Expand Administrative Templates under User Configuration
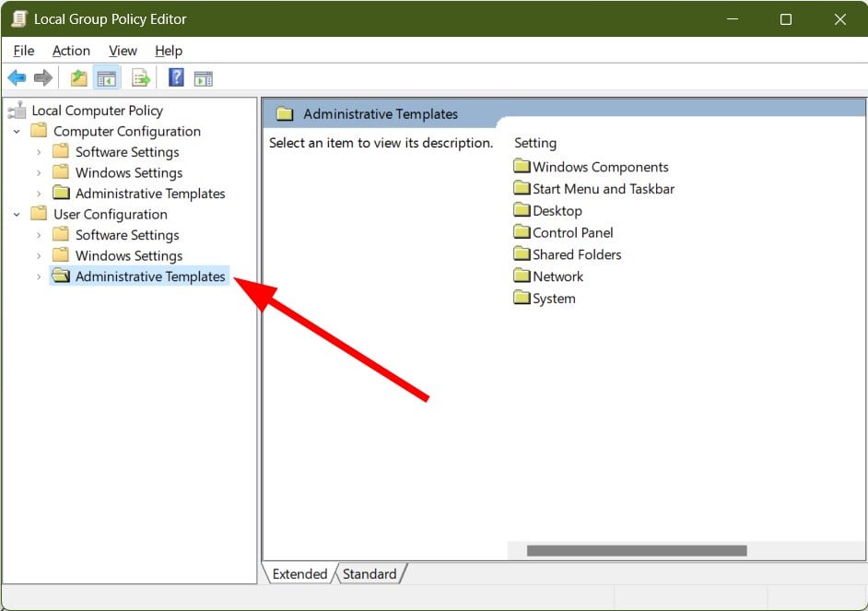Screen dimensions: 868x611 tap(38, 276)
